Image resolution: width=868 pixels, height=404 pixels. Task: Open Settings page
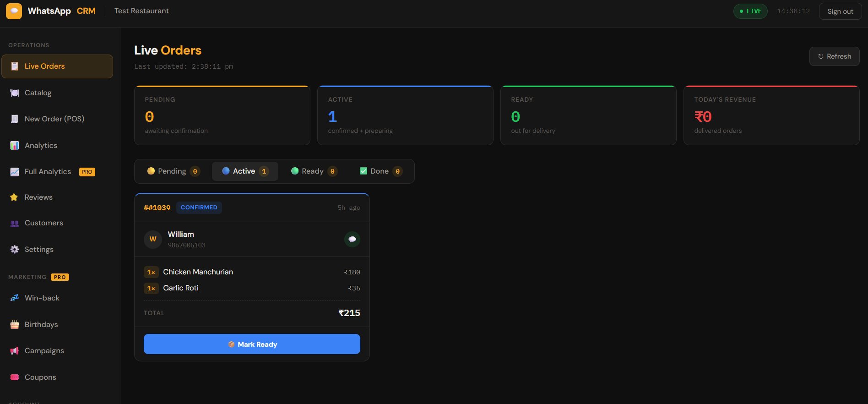click(x=57, y=250)
